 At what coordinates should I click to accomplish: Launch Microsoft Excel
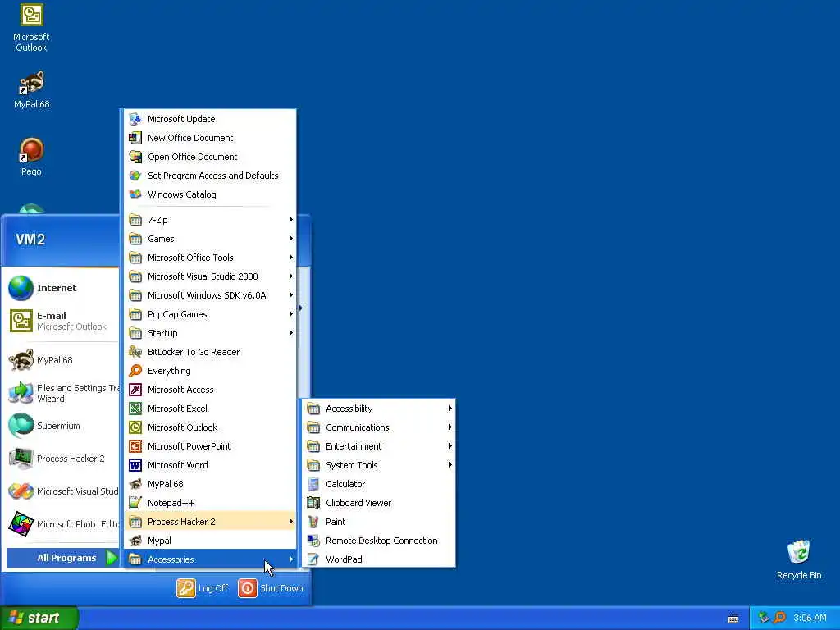(x=210, y=409)
